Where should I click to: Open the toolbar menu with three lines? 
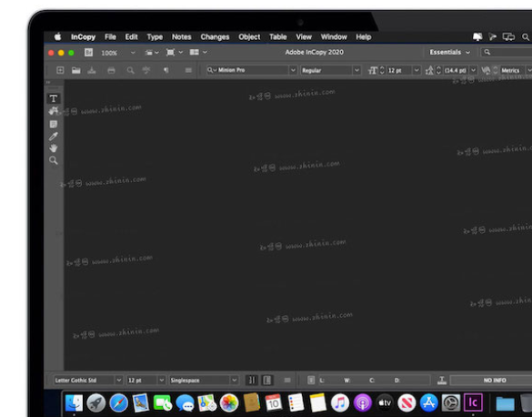pyautogui.click(x=188, y=70)
